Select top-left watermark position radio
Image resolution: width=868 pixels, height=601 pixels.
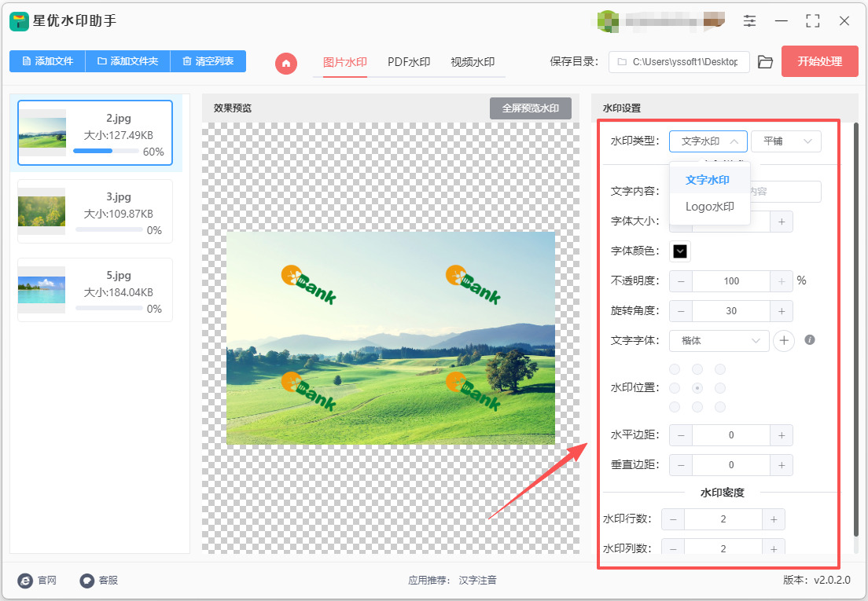(675, 368)
